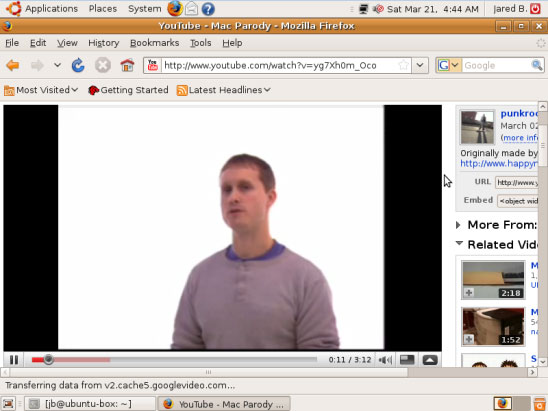Open the Getting Started bookmark
The width and height of the screenshot is (548, 411).
pos(128,90)
